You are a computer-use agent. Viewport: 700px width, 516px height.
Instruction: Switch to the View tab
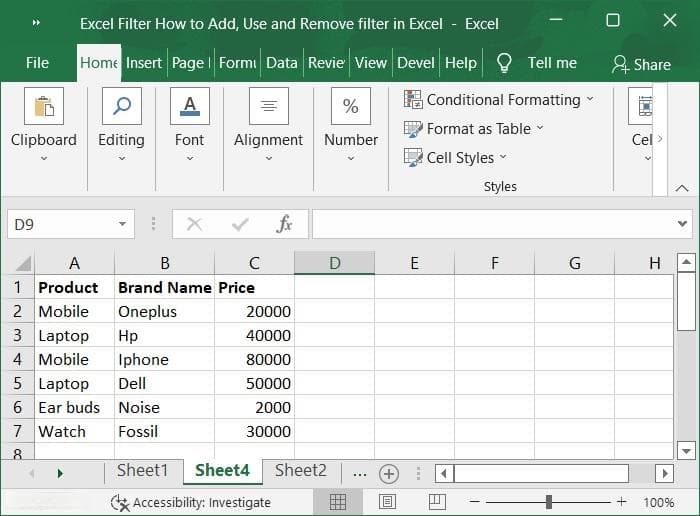point(371,63)
